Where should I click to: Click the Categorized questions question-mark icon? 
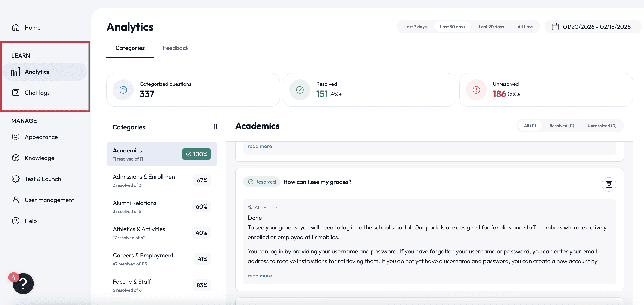tap(123, 90)
